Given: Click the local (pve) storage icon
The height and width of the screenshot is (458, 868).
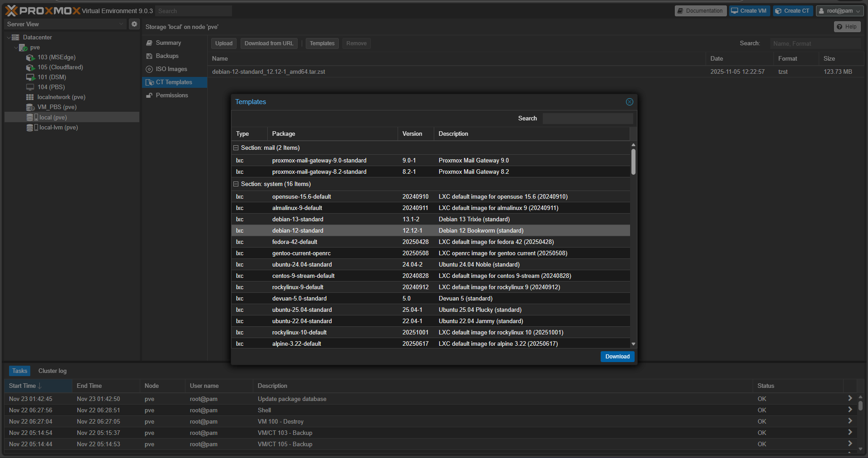Looking at the screenshot, I should tap(32, 117).
